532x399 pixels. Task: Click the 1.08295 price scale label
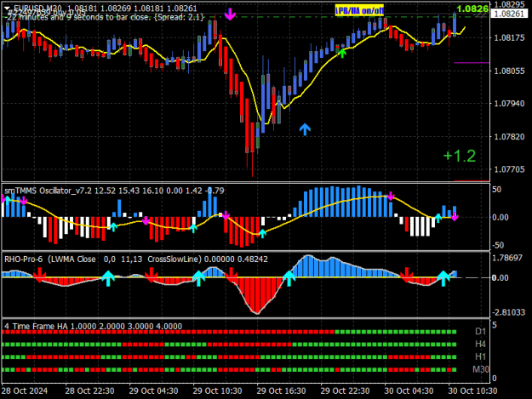510,4
